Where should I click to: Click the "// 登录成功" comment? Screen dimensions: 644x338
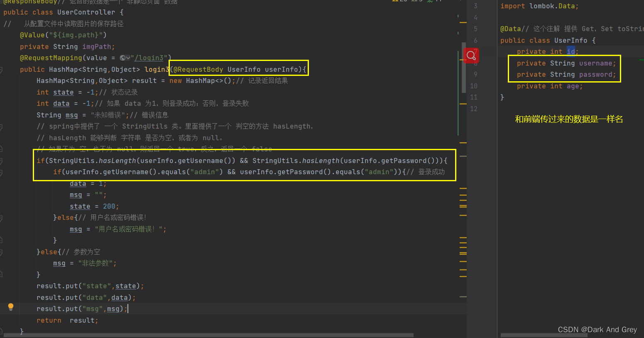point(425,172)
